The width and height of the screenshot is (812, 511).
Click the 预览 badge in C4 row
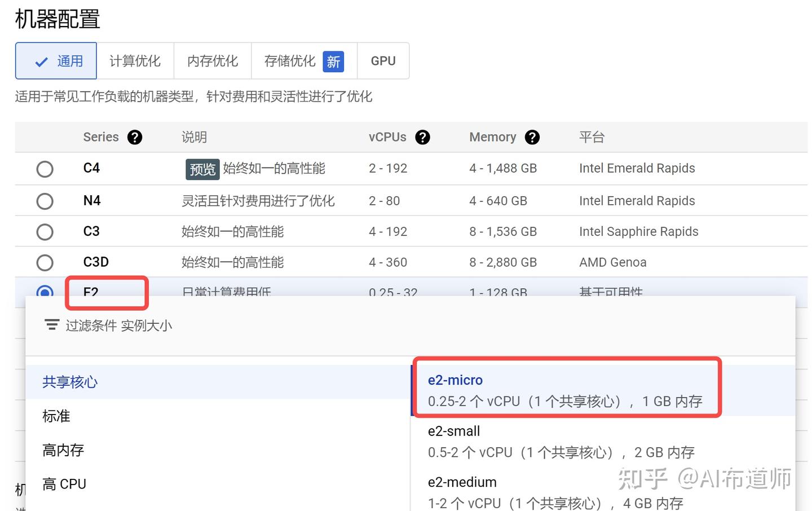pyautogui.click(x=202, y=169)
